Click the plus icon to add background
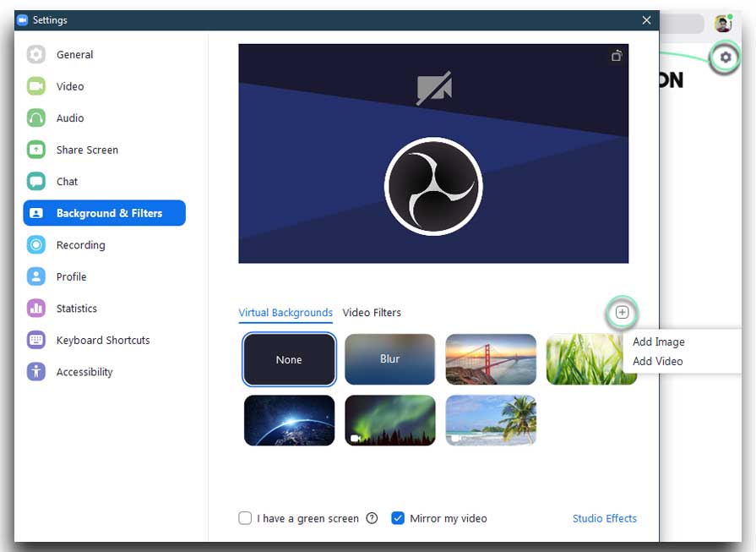The height and width of the screenshot is (552, 756). click(622, 312)
